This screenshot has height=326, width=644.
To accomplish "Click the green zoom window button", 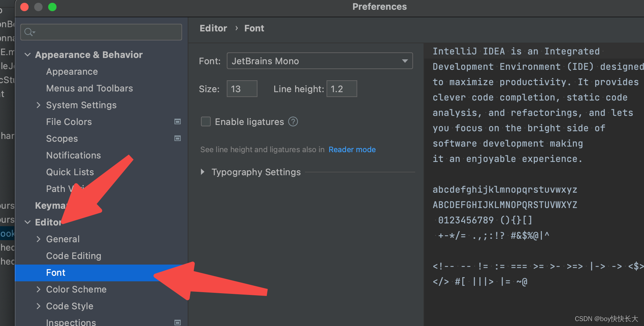I will pyautogui.click(x=52, y=7).
